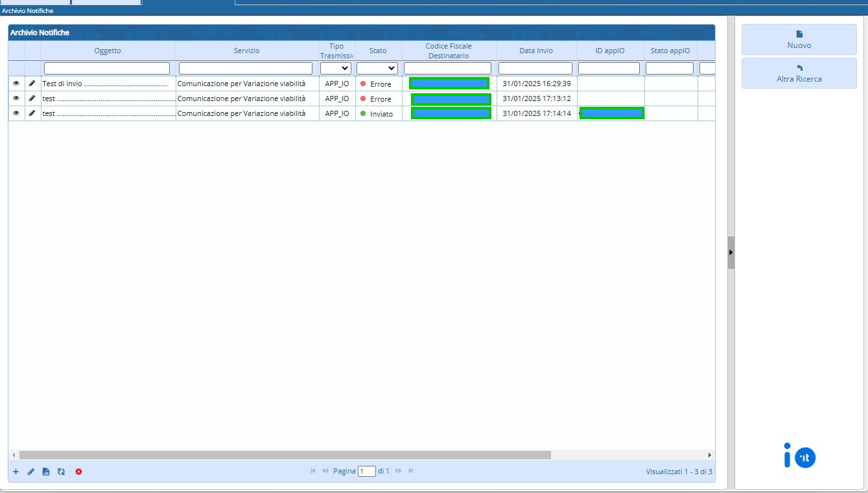Click the Oggetto filter text field

[x=107, y=68]
